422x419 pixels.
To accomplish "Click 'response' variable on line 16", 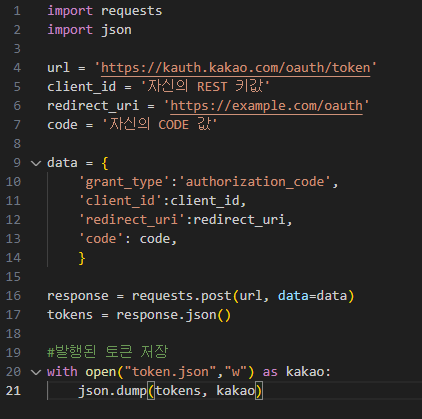I will 78,296.
